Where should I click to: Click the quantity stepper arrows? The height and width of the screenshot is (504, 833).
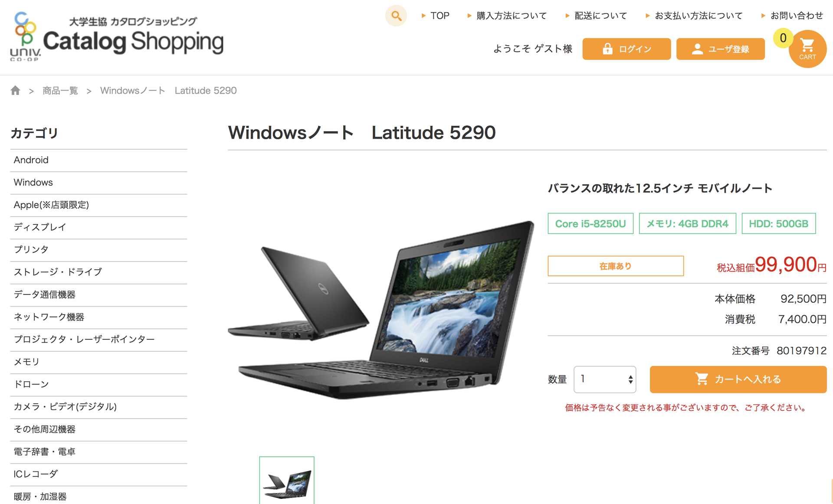tap(630, 380)
